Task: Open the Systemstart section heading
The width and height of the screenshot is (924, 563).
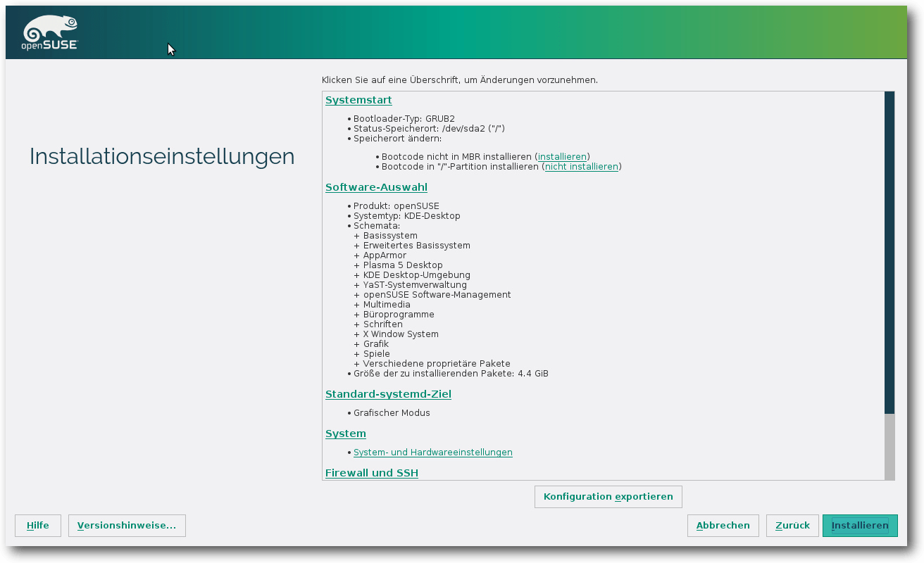Action: tap(358, 100)
